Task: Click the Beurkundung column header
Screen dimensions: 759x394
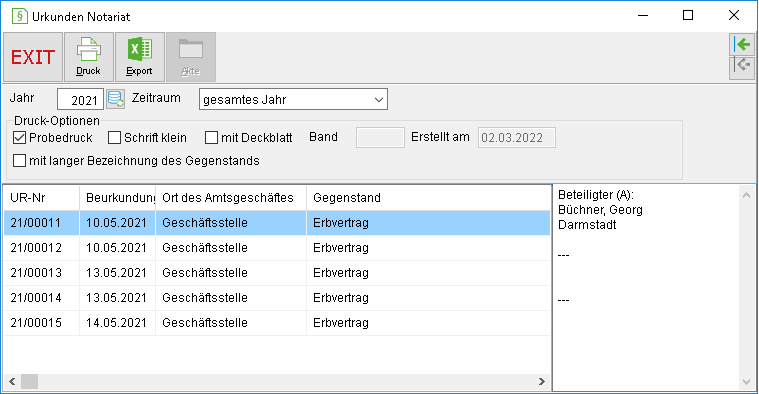Action: [118, 197]
